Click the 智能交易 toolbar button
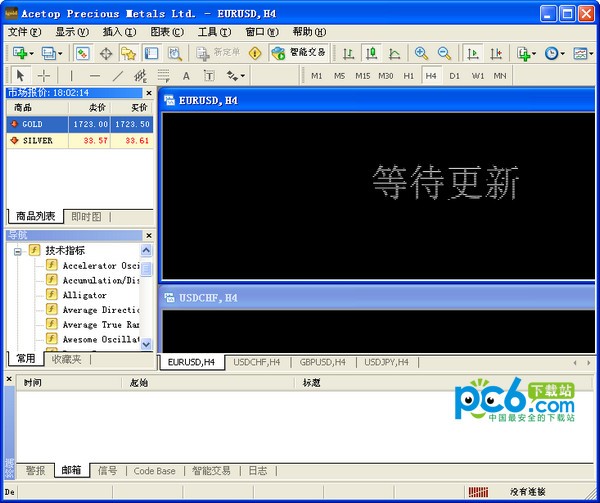The height and width of the screenshot is (503, 600). click(298, 53)
